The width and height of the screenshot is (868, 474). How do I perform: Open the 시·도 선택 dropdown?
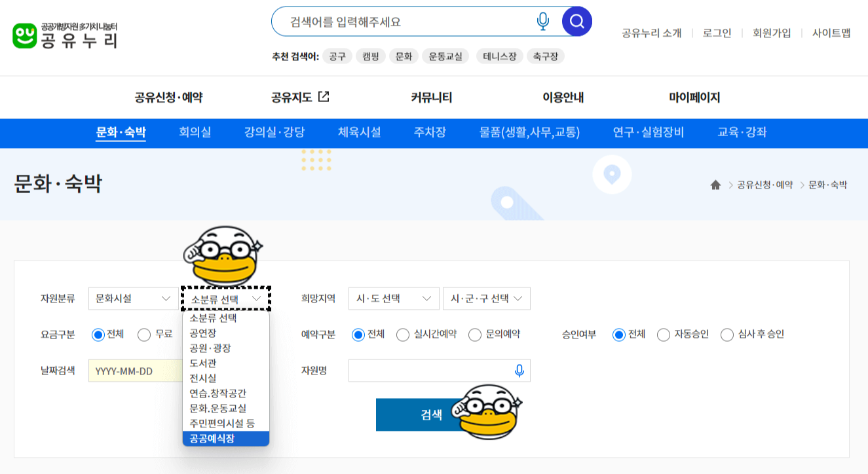point(392,299)
